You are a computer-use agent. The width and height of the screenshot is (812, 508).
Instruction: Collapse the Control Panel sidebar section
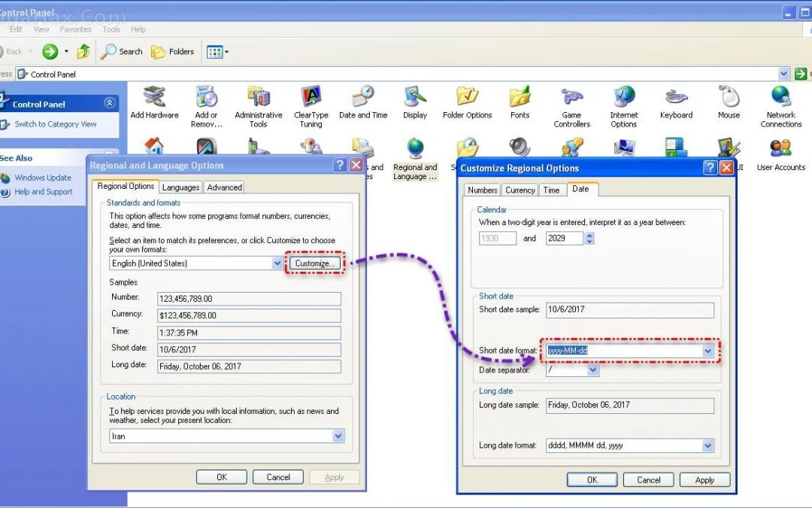110,104
